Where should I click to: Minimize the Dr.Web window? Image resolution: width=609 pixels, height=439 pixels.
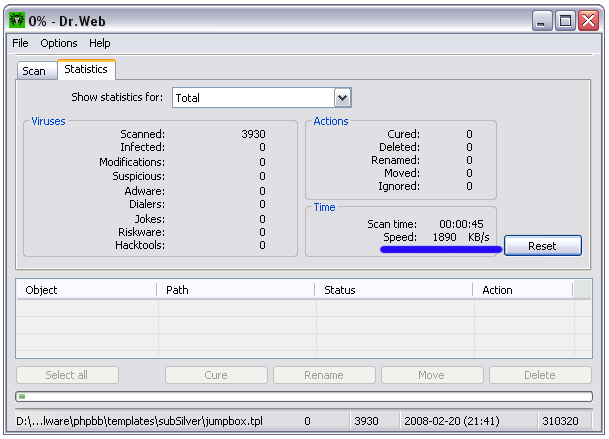click(542, 20)
